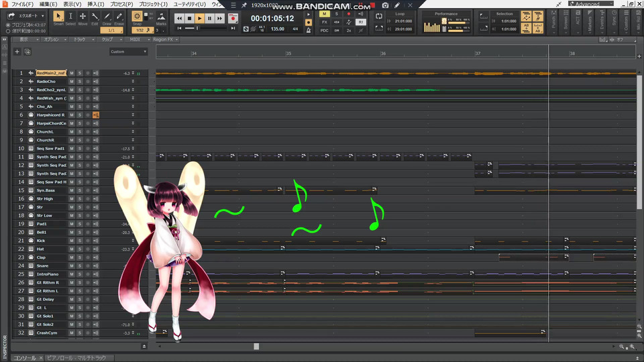Open the オプション track view menu
Screen dimensions: 644x362
(x=54, y=40)
